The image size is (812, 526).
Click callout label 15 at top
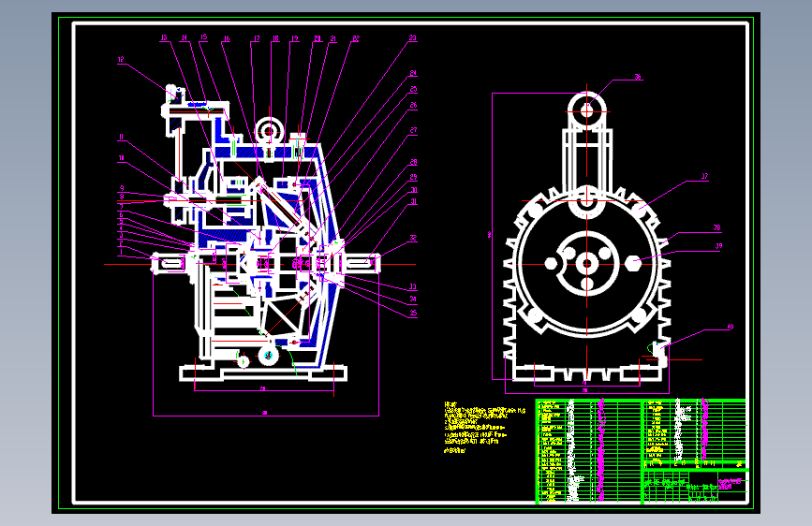[x=203, y=37]
